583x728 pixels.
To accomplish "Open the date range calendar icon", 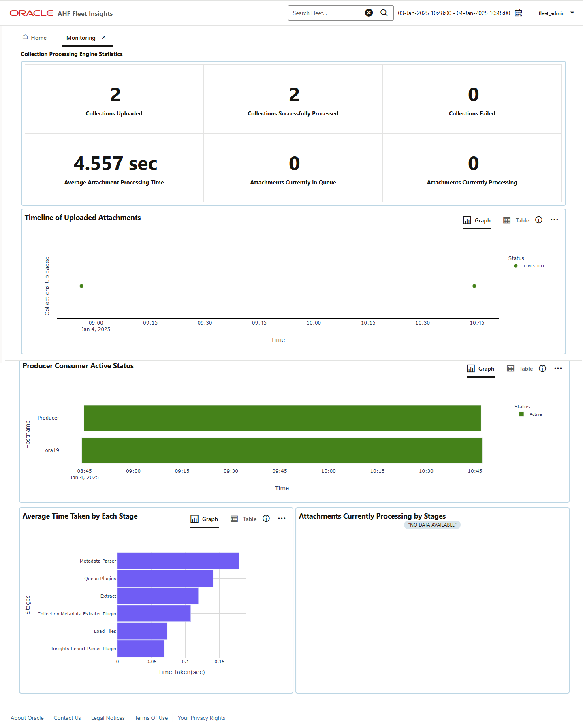I will (x=518, y=13).
